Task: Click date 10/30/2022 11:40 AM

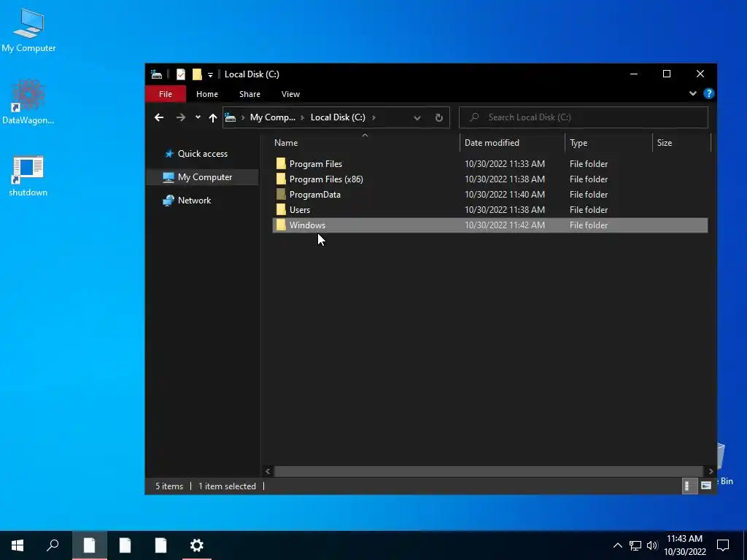Action: [505, 194]
